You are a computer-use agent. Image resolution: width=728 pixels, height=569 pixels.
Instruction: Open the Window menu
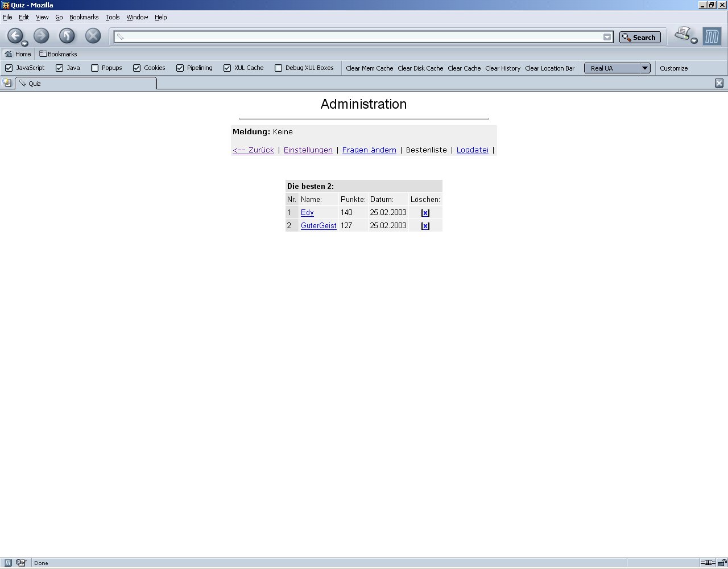pyautogui.click(x=137, y=17)
